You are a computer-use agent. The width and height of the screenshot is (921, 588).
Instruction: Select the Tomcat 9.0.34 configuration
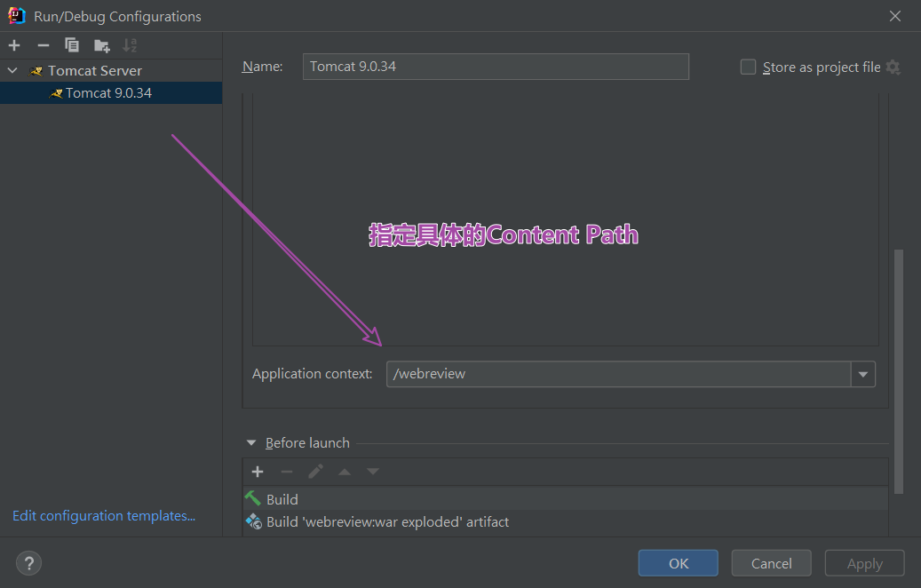[111, 92]
